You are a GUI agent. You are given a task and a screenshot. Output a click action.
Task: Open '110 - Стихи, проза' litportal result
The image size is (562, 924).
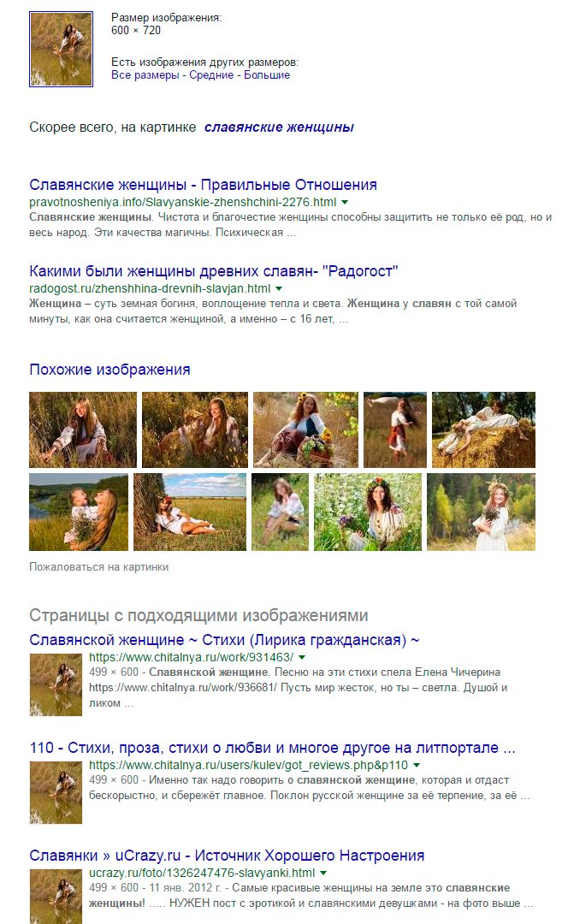click(273, 748)
